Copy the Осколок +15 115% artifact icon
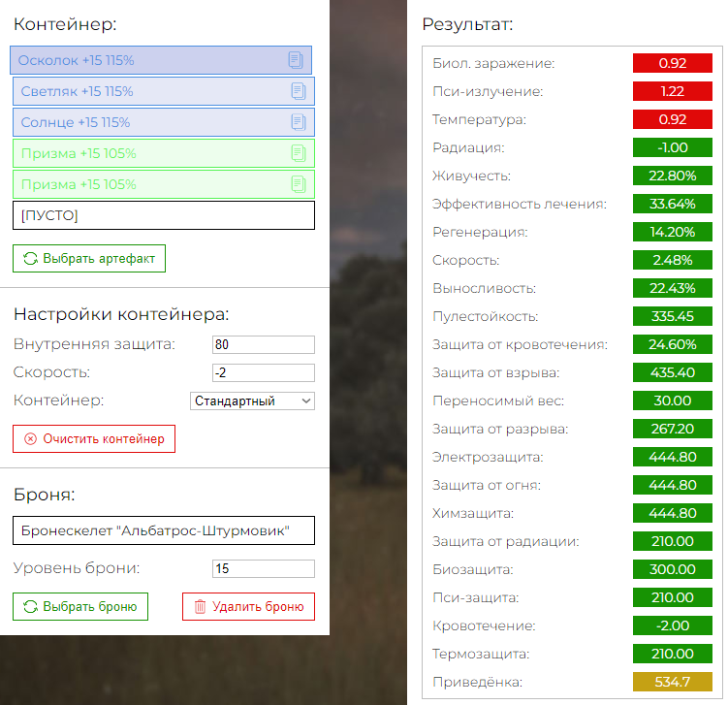Image resolution: width=728 pixels, height=705 pixels. point(296,60)
